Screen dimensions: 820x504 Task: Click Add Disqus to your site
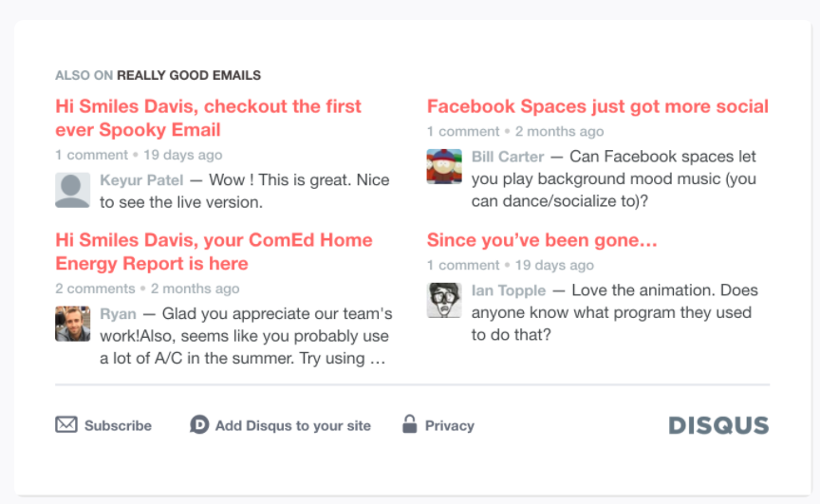point(293,425)
